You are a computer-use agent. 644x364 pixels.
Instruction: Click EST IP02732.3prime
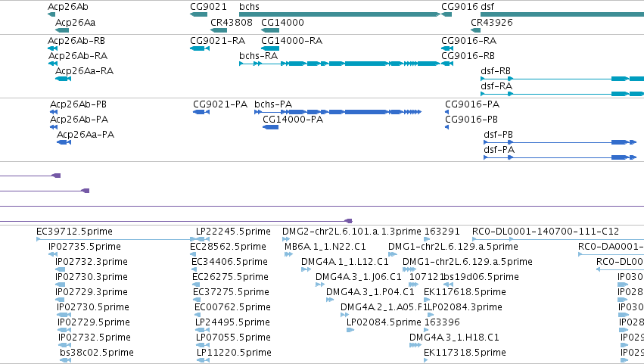[91, 262]
